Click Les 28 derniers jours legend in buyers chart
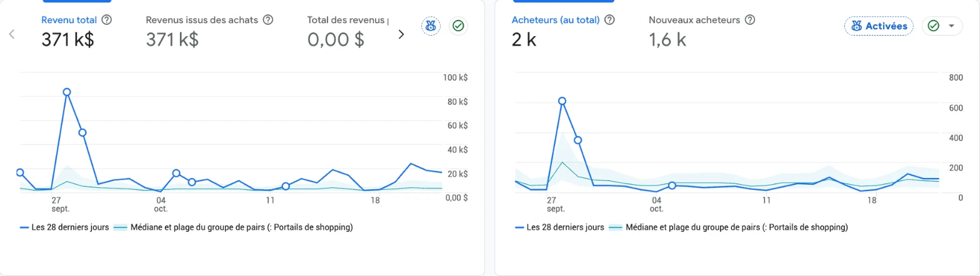 tap(559, 227)
